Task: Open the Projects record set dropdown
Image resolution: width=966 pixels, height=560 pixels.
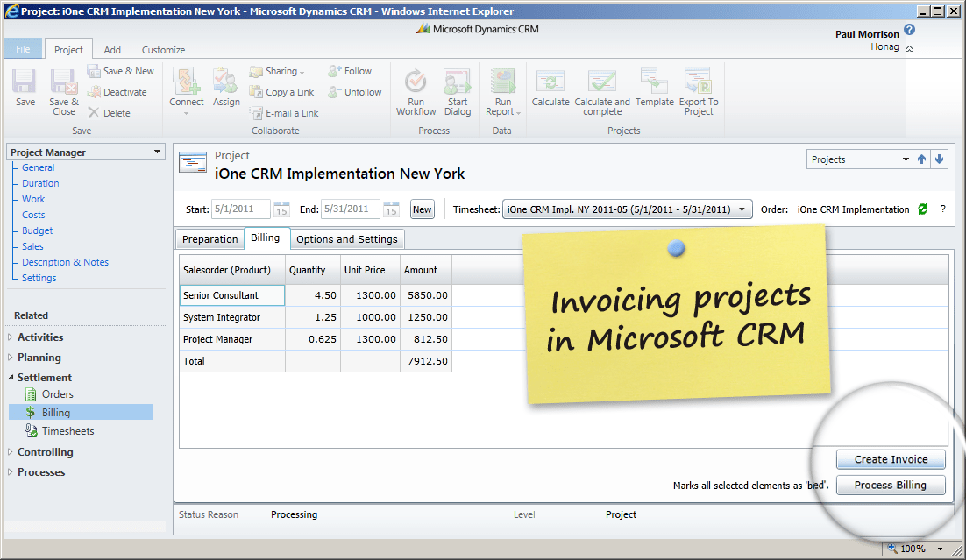Action: [905, 159]
